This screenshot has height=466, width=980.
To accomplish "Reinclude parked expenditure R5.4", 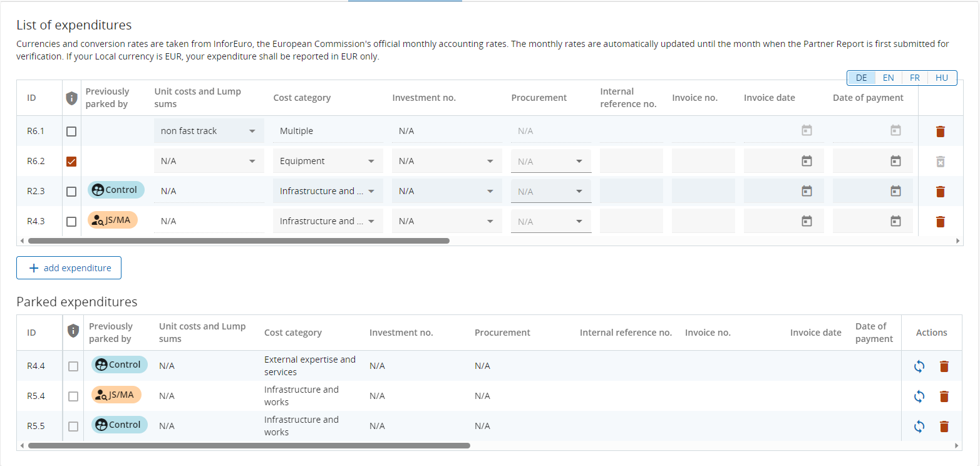I will (x=919, y=396).
